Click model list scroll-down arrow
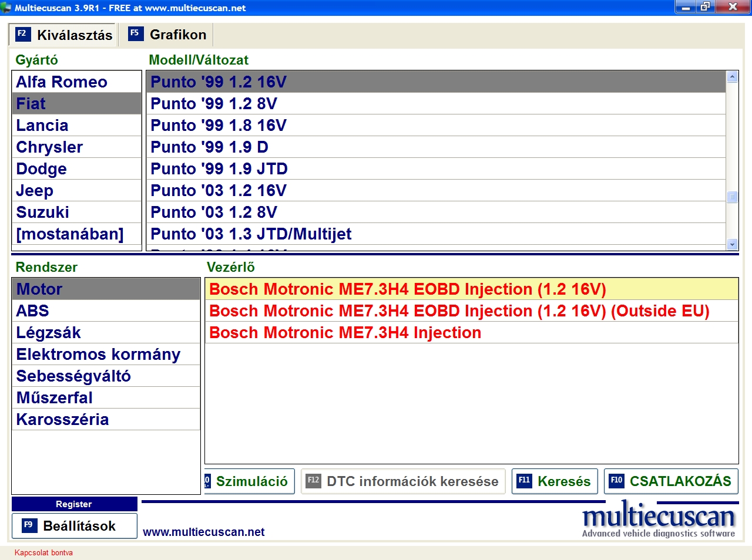The height and width of the screenshot is (560, 752). point(732,244)
